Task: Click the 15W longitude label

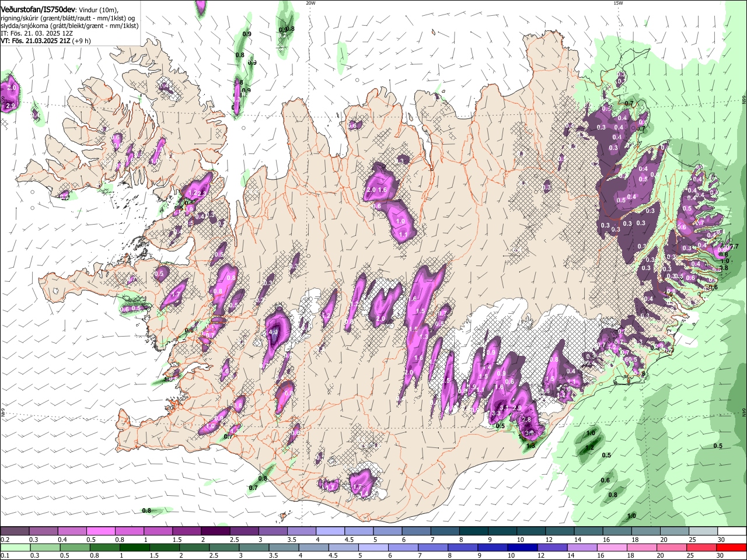Action: point(618,3)
